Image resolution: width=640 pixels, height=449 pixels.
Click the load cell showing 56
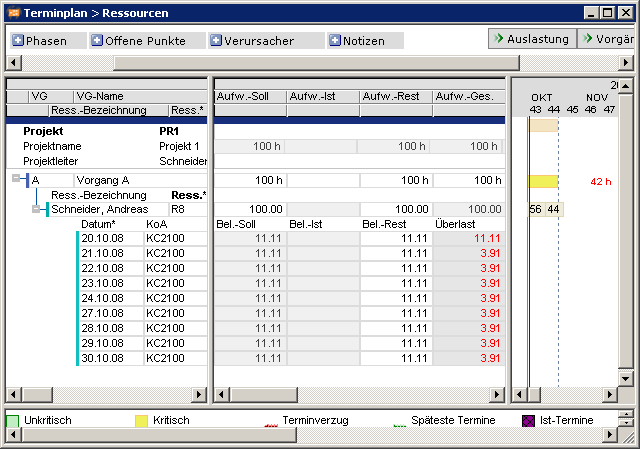click(536, 209)
